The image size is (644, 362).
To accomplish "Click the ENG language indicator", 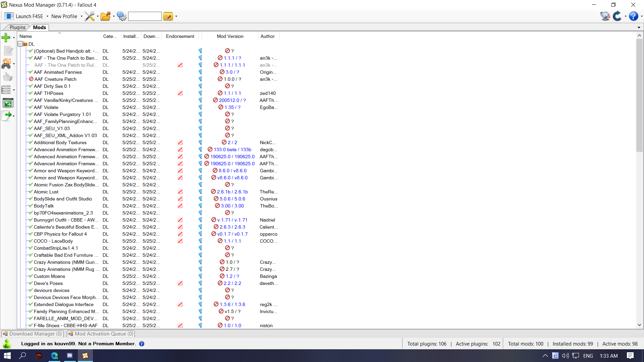I will (588, 356).
